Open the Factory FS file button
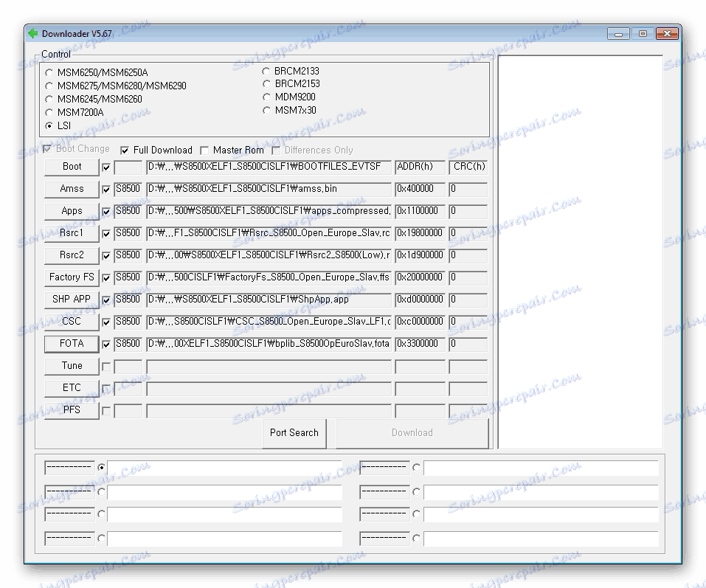This screenshot has height=588, width=706. [x=72, y=277]
